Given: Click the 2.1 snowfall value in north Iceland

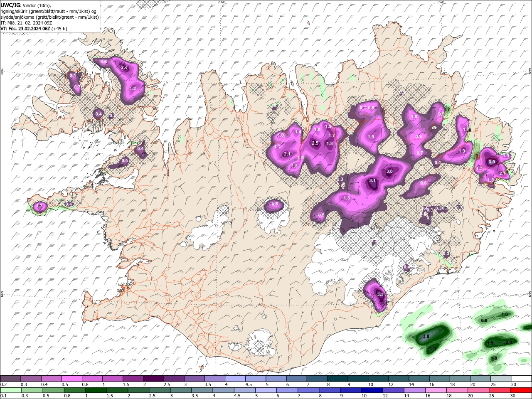Looking at the screenshot, I should point(287,154).
